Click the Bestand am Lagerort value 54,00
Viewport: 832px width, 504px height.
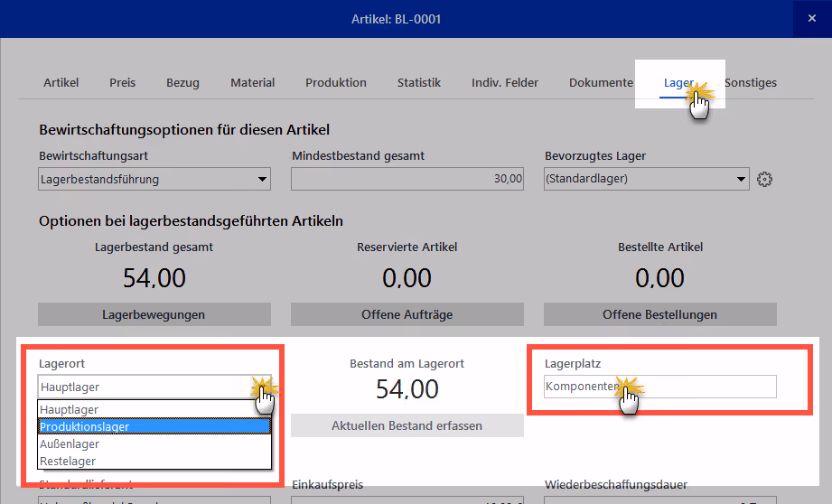[x=407, y=389]
